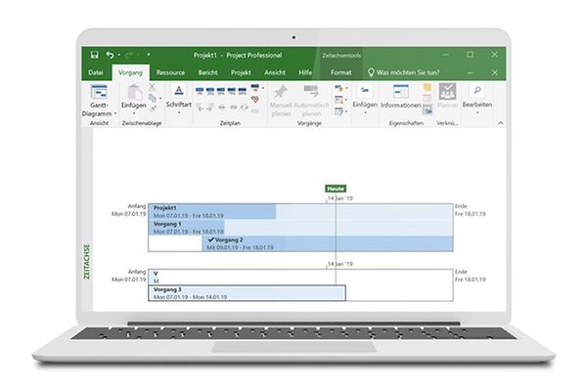Image resolution: width=588 pixels, height=391 pixels.
Task: Expand the Bearbeiten dropdown menu
Action: pos(476,113)
